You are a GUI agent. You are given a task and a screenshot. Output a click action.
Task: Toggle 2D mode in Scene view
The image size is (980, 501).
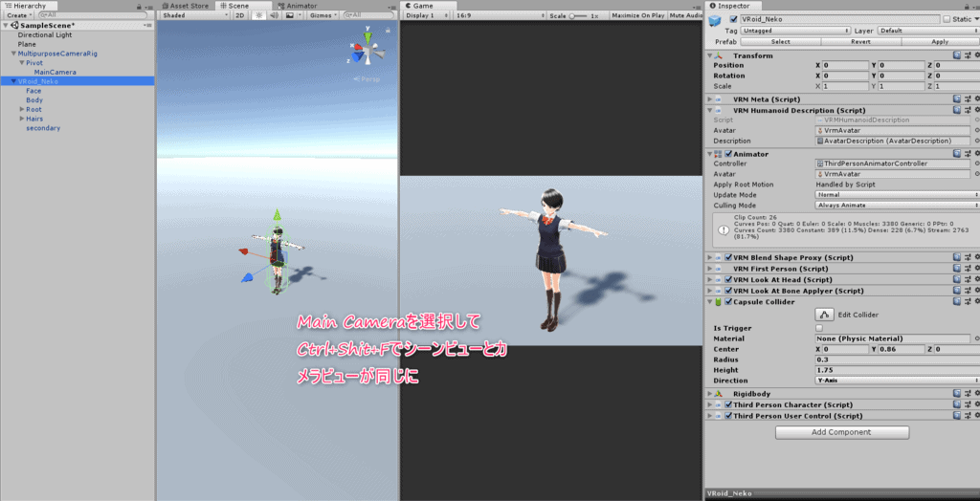pyautogui.click(x=239, y=16)
